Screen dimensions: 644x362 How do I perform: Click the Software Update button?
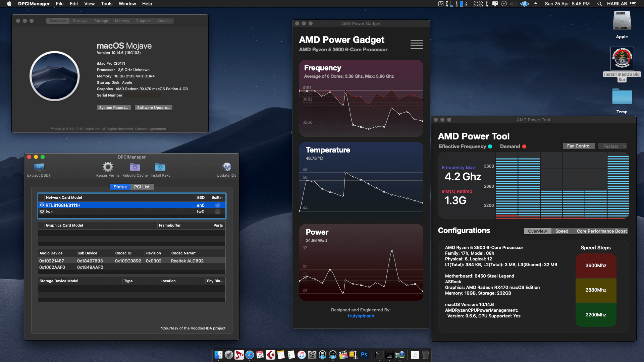tap(154, 108)
